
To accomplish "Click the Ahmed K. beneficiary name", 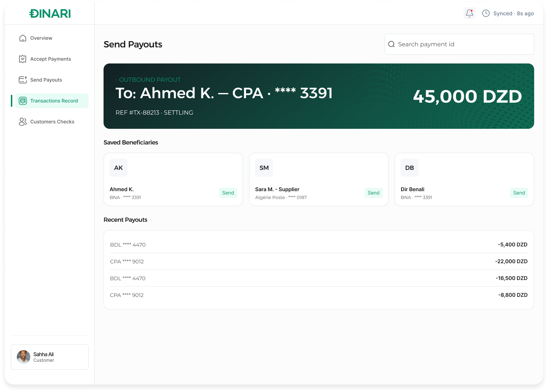I will (x=121, y=189).
